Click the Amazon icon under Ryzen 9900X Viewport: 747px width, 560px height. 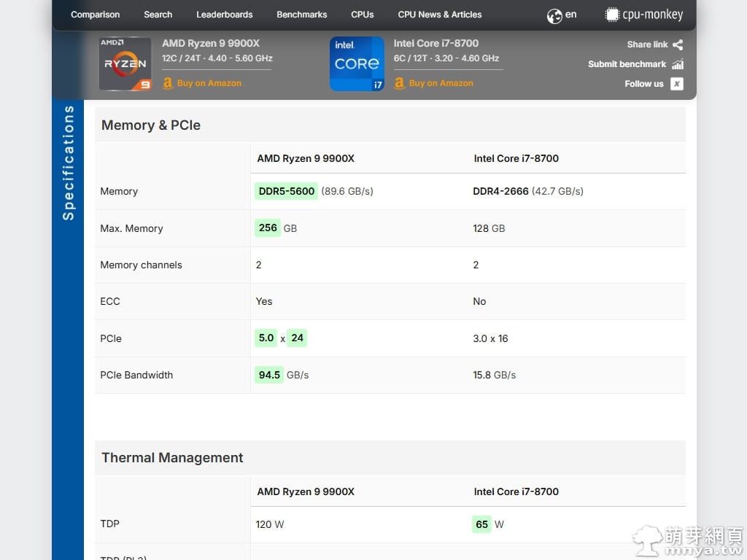point(168,83)
